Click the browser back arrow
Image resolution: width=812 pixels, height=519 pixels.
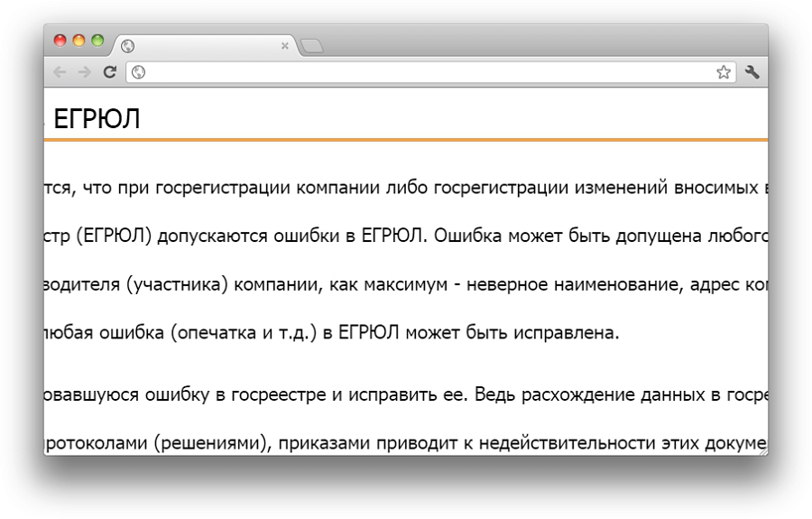(x=60, y=72)
